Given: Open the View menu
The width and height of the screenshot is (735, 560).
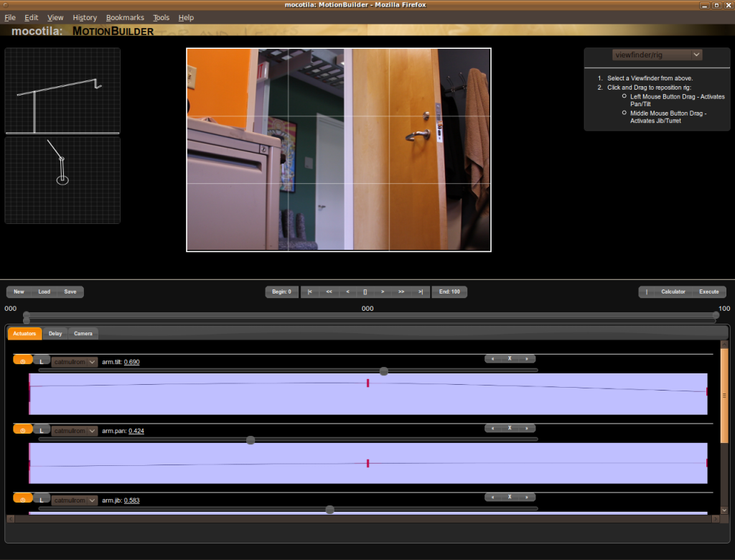Looking at the screenshot, I should [55, 17].
